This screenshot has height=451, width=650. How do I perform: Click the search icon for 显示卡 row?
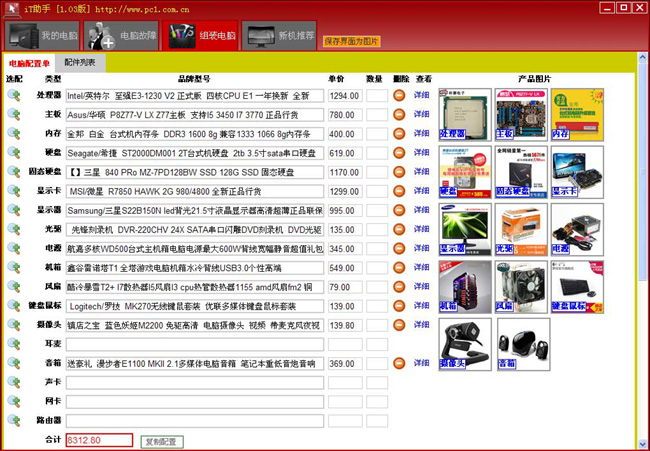[x=14, y=191]
